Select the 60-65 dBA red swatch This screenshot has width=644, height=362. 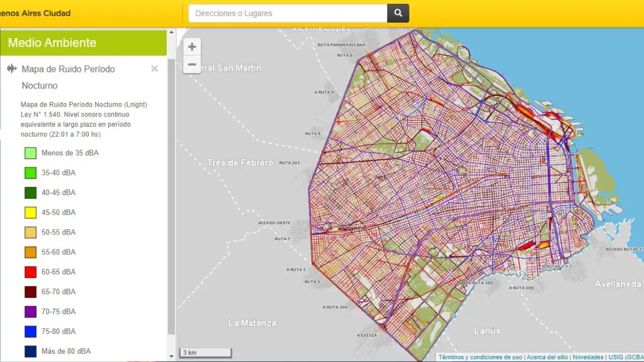[31, 272]
